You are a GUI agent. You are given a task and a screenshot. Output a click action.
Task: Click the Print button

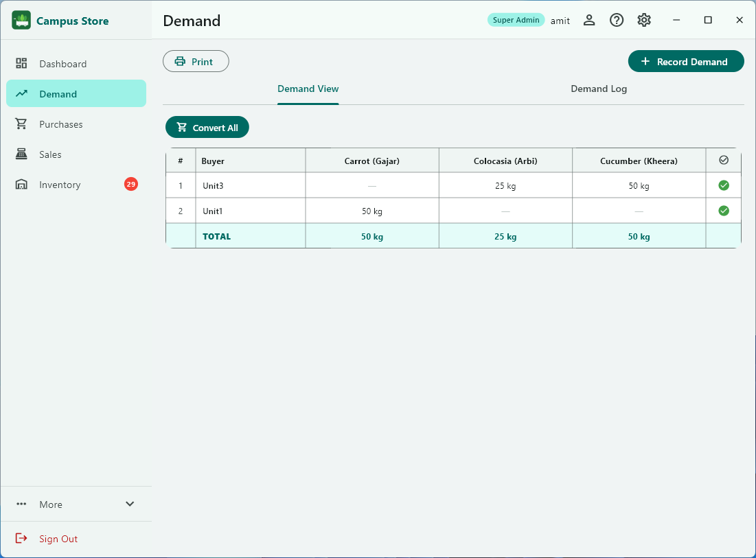click(x=196, y=61)
